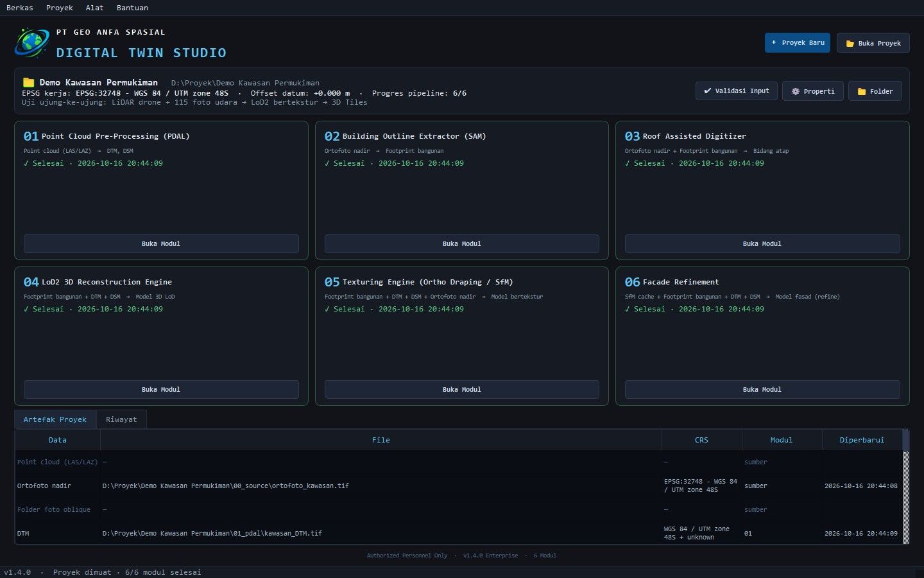Click the CRS column header
Image resolution: width=924 pixels, height=578 pixels.
click(701, 440)
